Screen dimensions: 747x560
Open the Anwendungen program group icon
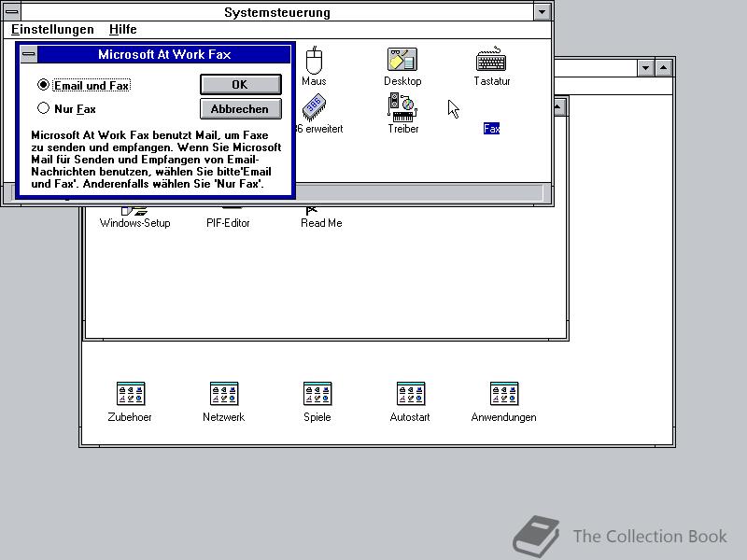pos(504,394)
